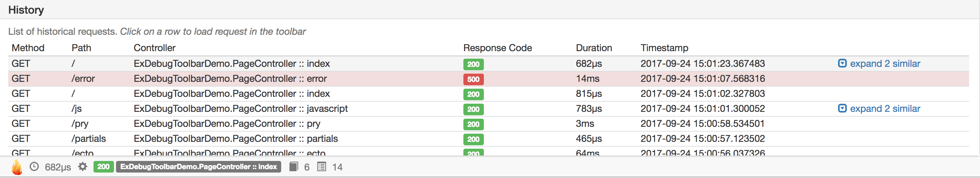980x178 pixels.
Task: Open the clock timing icon in toolbar
Action: (34, 167)
